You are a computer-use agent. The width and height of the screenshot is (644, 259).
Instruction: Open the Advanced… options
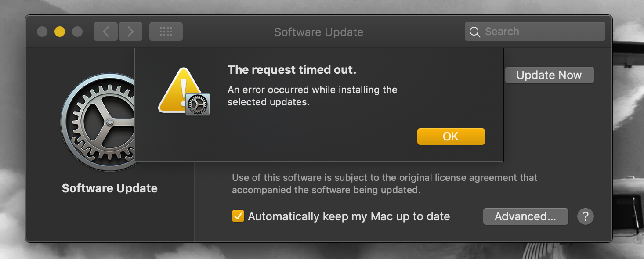point(525,216)
